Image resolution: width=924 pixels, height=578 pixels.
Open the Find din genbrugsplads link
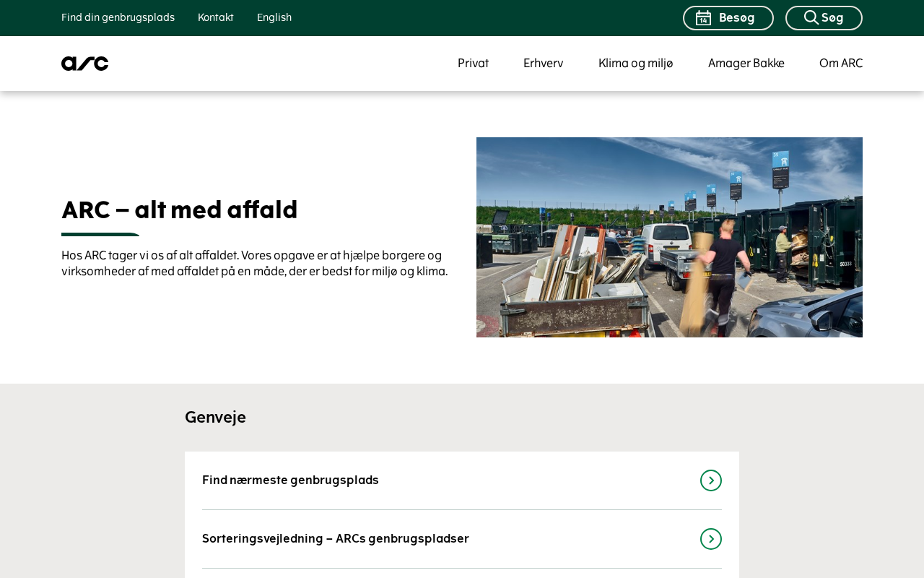point(118,17)
